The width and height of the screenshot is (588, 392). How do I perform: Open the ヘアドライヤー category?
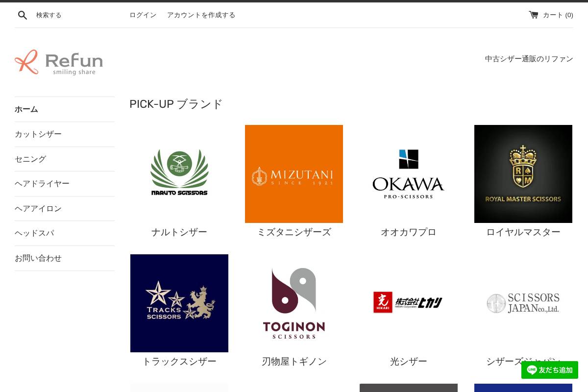42,183
